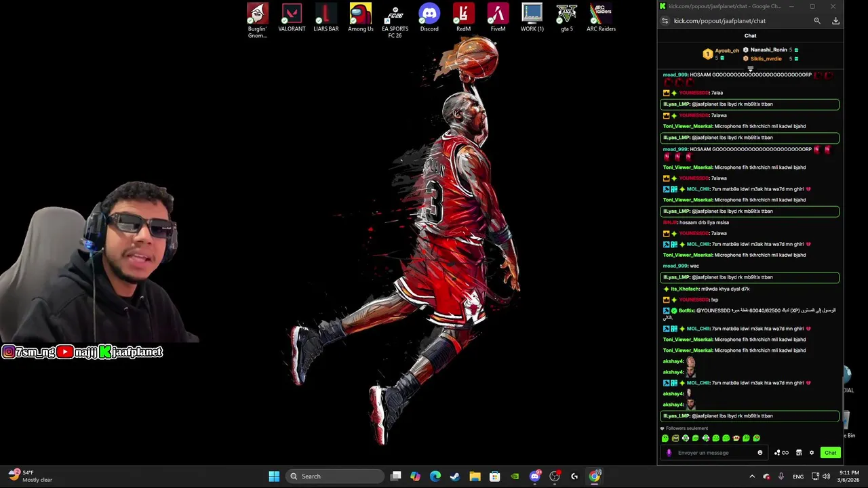Click YOUNESSDD's 'txp' message
Screen dimensions: 868x488
click(714, 300)
